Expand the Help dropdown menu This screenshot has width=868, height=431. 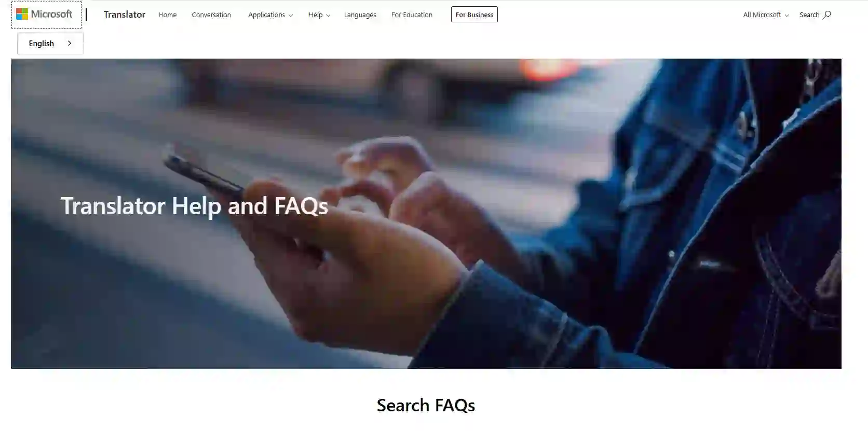pyautogui.click(x=319, y=15)
